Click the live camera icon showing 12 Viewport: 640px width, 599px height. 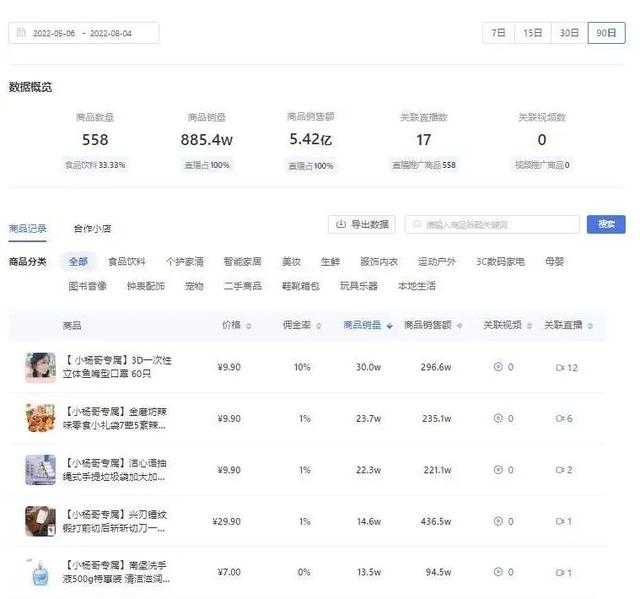click(x=559, y=367)
